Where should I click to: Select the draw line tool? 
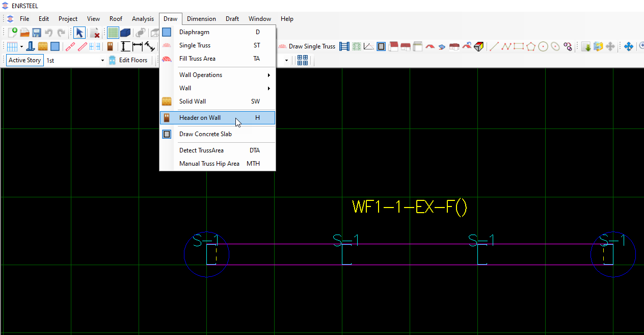tap(494, 46)
